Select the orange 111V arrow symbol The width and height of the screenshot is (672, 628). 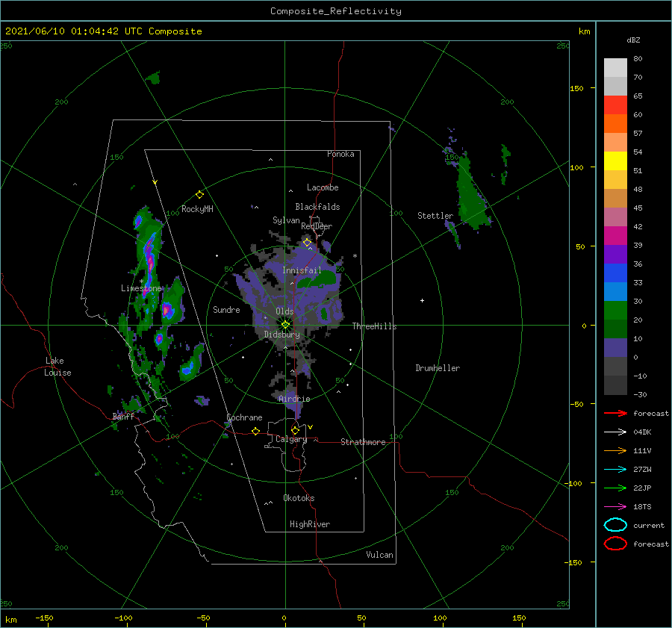point(615,450)
